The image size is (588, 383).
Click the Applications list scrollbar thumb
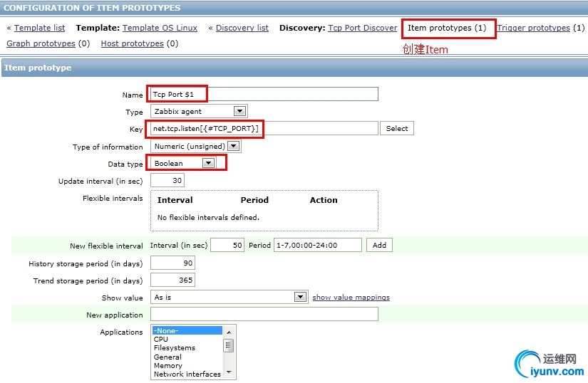229,345
